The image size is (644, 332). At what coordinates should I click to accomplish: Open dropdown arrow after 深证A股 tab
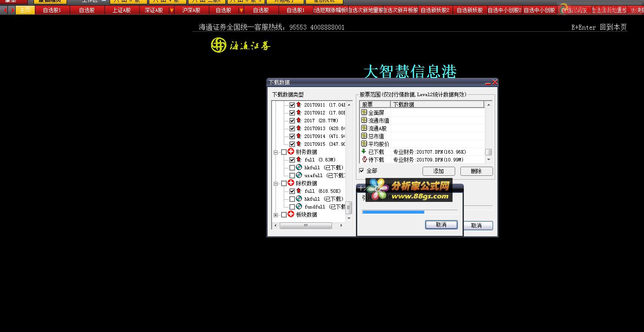(171, 10)
